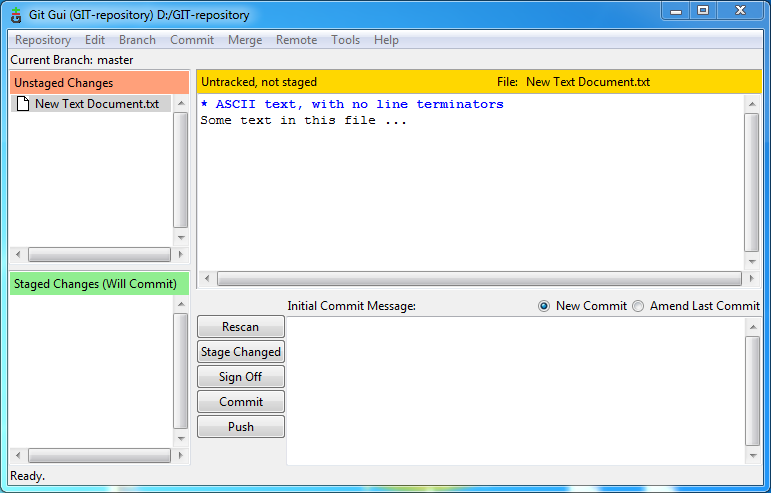Viewport: 771px width, 493px height.
Task: Open the Merge menu
Action: [x=245, y=40]
